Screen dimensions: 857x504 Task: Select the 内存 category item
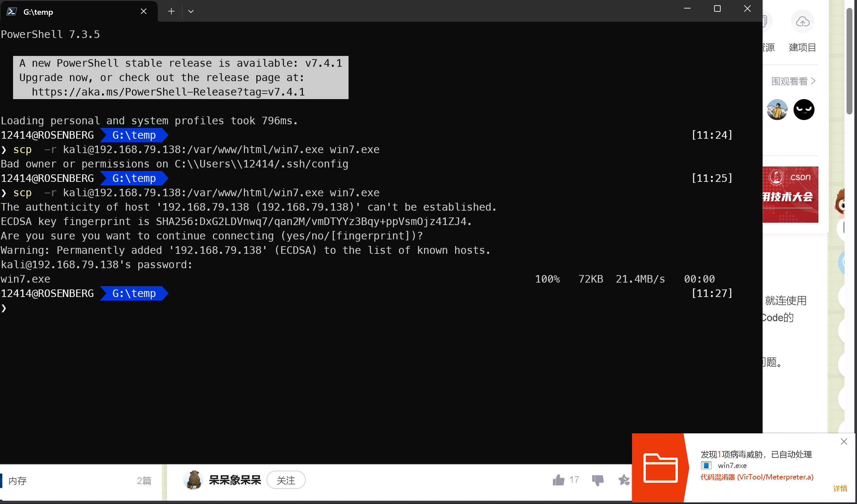[x=18, y=480]
